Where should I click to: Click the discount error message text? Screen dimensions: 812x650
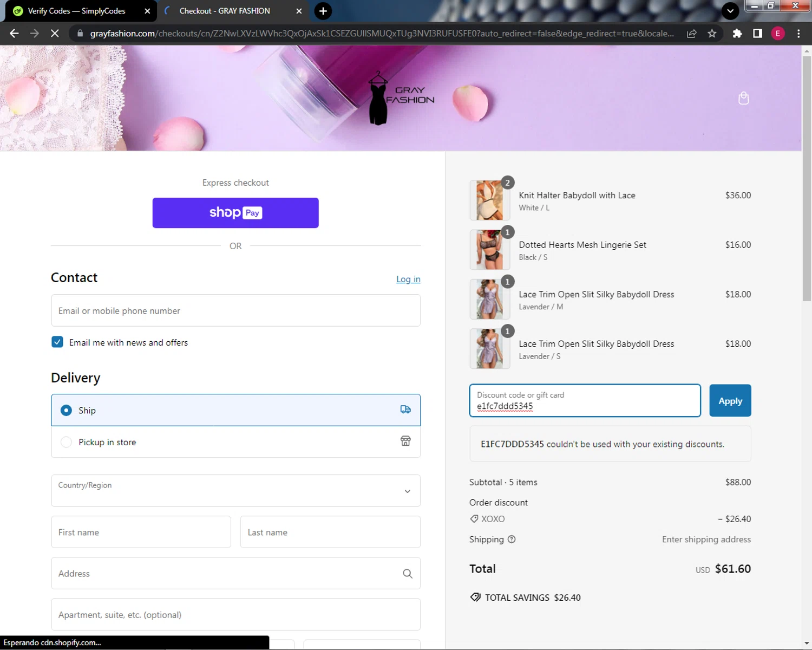(x=603, y=444)
